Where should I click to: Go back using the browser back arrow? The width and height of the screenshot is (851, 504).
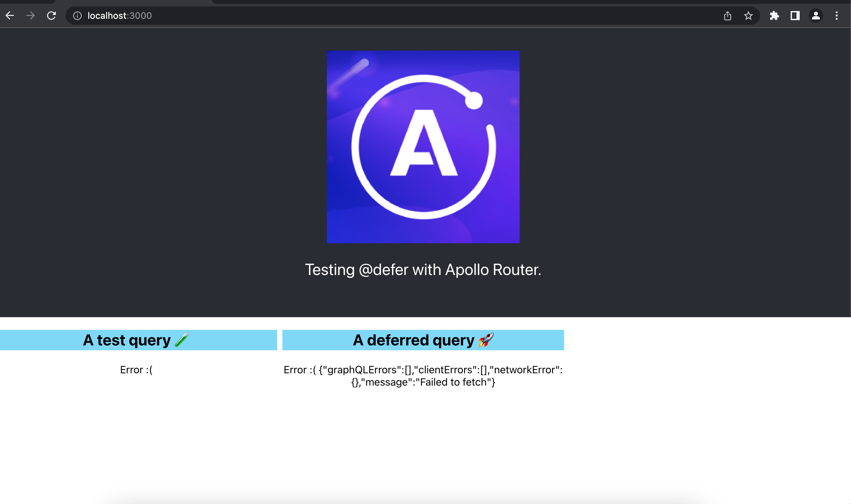(10, 16)
